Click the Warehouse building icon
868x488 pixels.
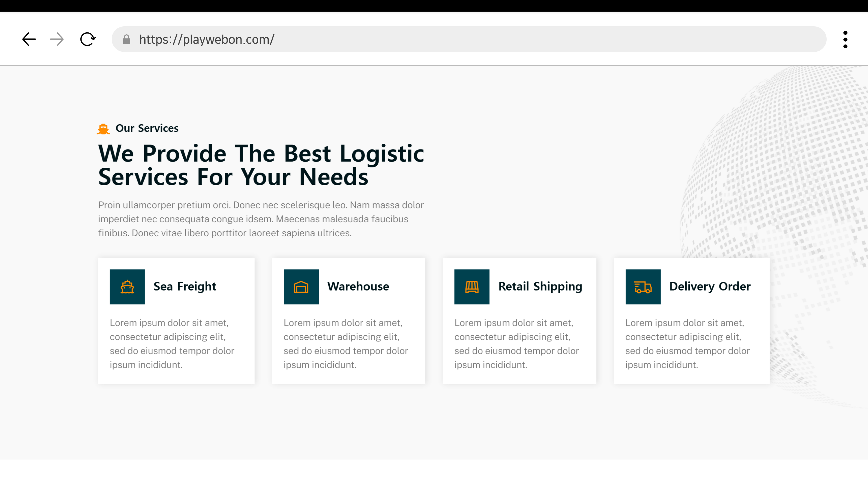pyautogui.click(x=301, y=286)
